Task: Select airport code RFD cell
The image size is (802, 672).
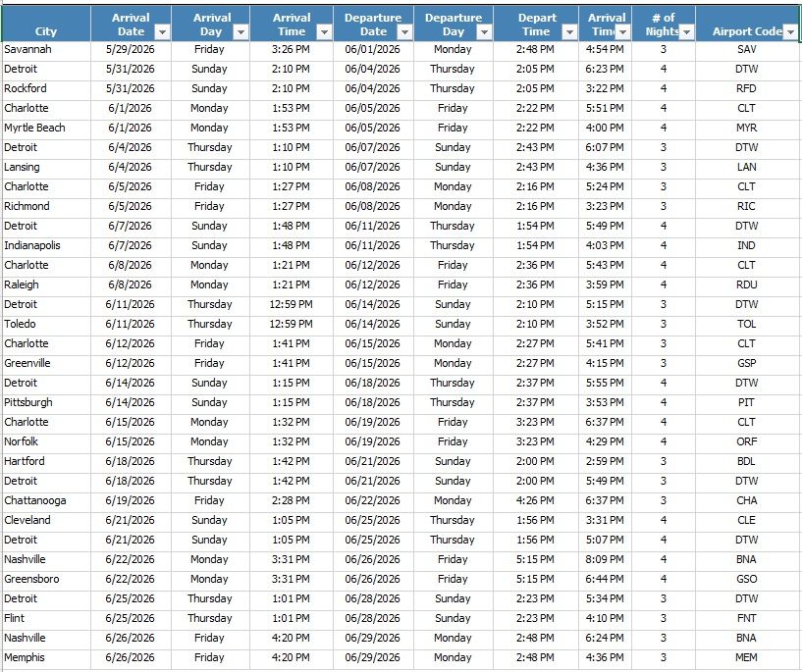Action: coord(747,88)
